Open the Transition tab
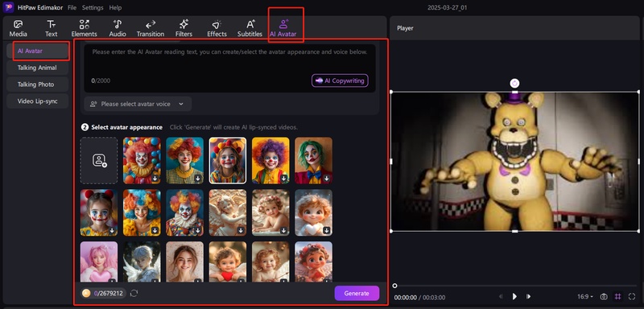 pyautogui.click(x=151, y=29)
